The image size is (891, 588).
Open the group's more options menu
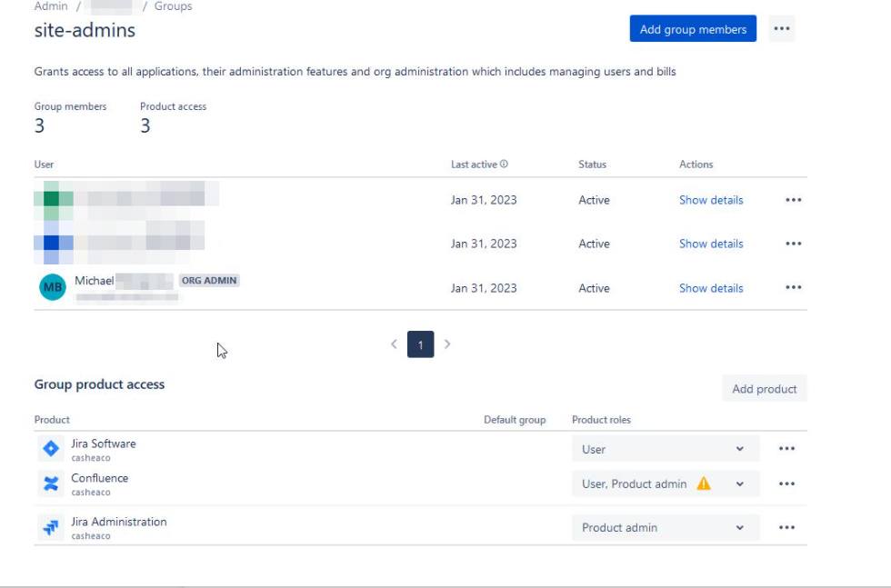point(783,28)
